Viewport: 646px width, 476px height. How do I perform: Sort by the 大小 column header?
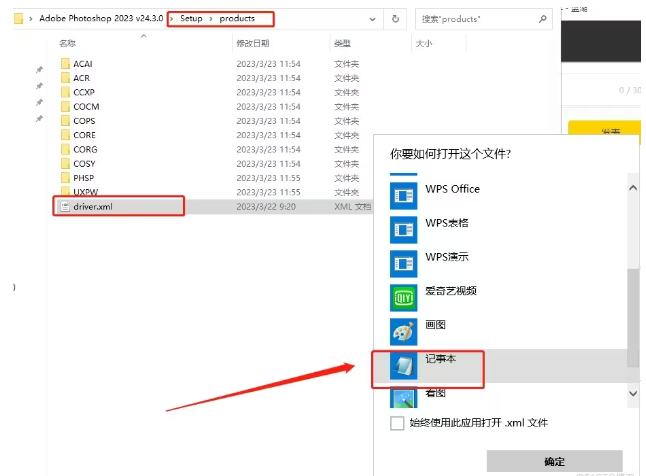pyautogui.click(x=424, y=43)
